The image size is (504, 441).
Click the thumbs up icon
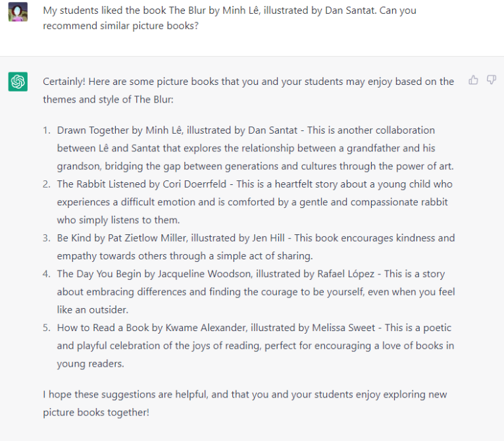[x=473, y=80]
